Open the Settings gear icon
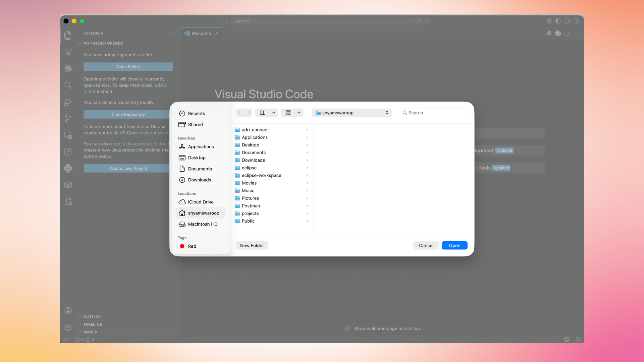Image resolution: width=644 pixels, height=362 pixels. (x=68, y=327)
